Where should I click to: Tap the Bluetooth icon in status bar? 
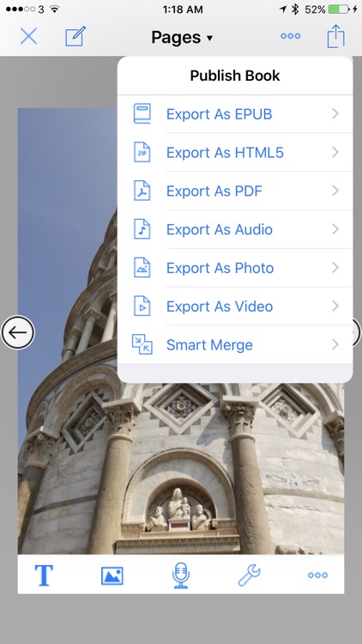[x=295, y=9]
